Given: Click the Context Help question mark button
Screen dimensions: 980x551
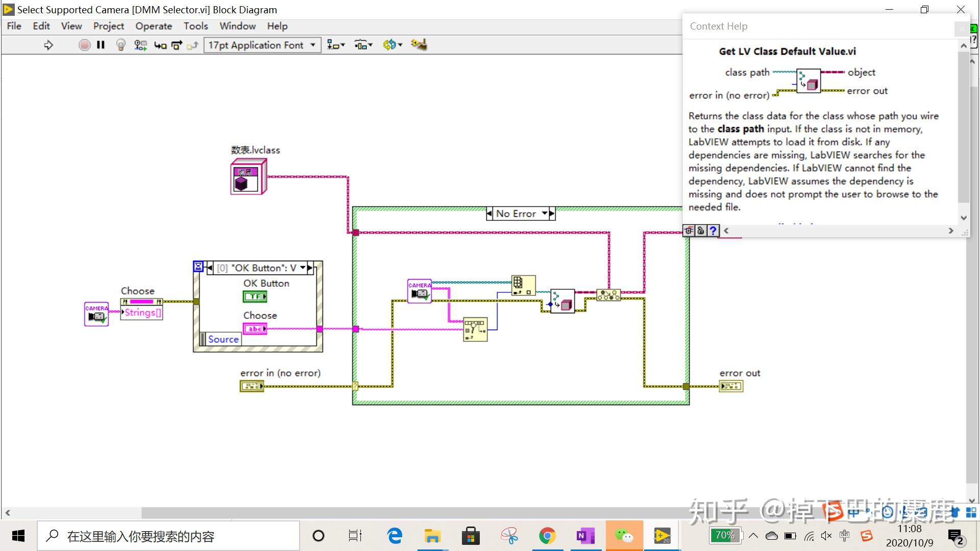Looking at the screenshot, I should (713, 231).
